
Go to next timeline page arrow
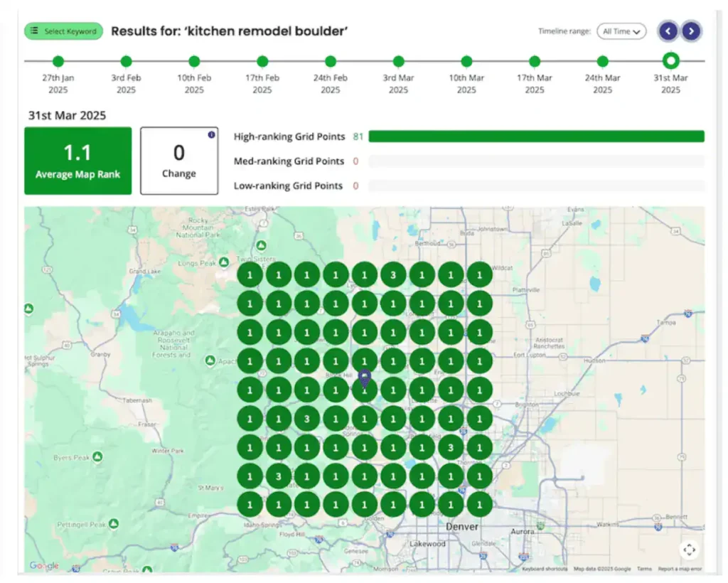coord(691,31)
